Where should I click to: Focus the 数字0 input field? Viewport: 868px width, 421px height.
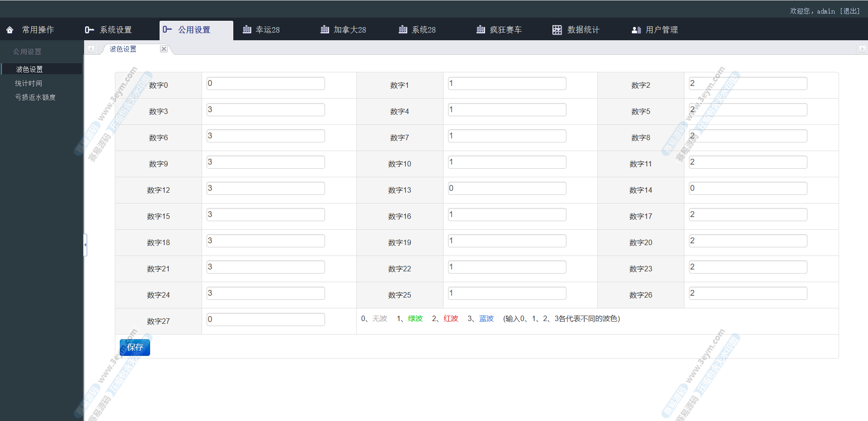(x=265, y=84)
